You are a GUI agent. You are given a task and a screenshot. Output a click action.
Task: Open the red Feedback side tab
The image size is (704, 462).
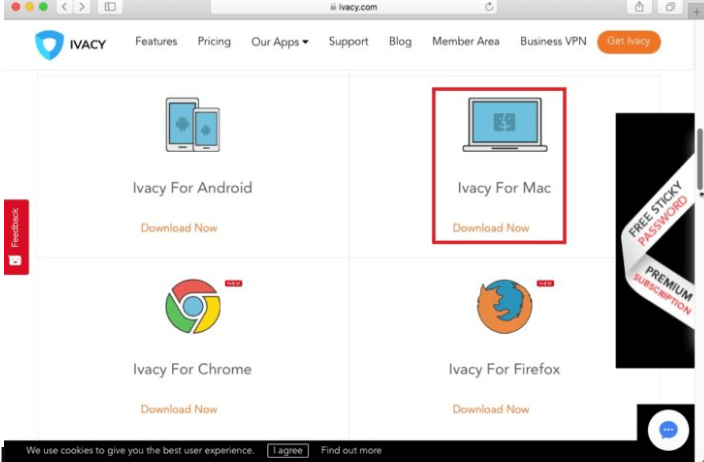(x=16, y=237)
